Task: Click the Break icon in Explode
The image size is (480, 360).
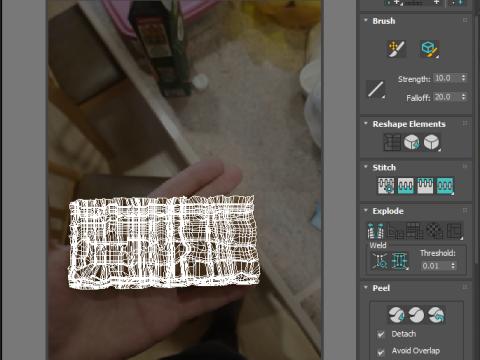Action: click(x=375, y=231)
